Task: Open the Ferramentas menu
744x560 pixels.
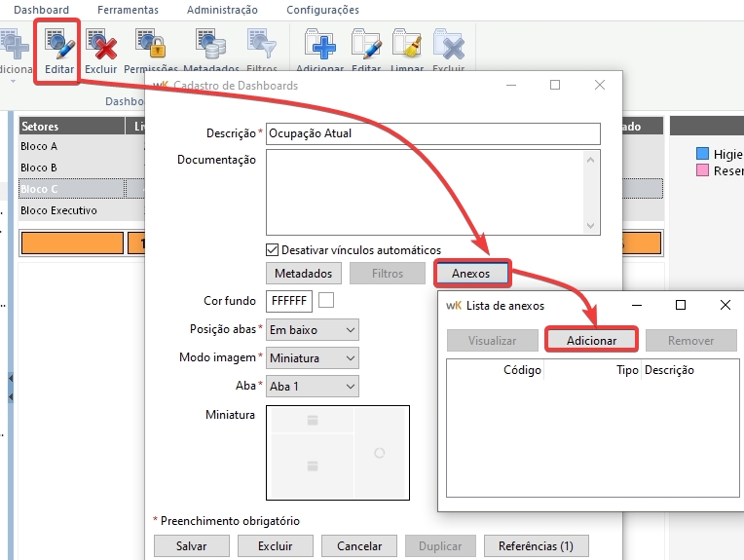Action: (x=128, y=10)
